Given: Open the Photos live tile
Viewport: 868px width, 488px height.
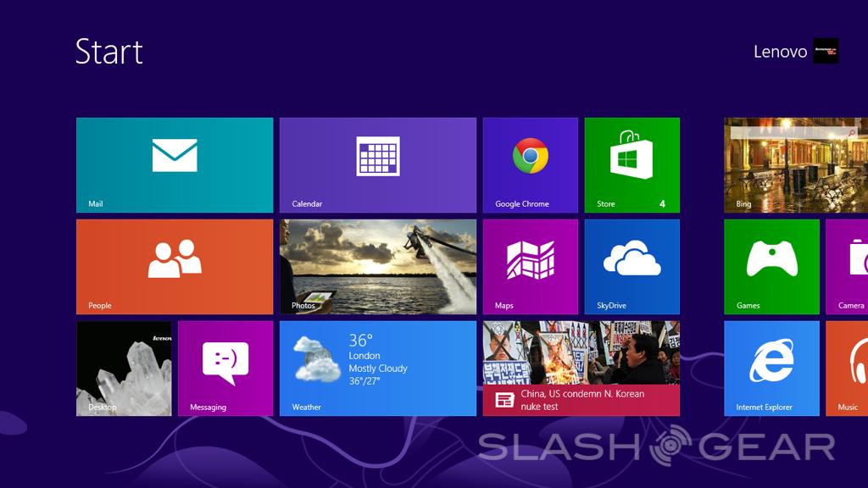Looking at the screenshot, I should (x=377, y=267).
